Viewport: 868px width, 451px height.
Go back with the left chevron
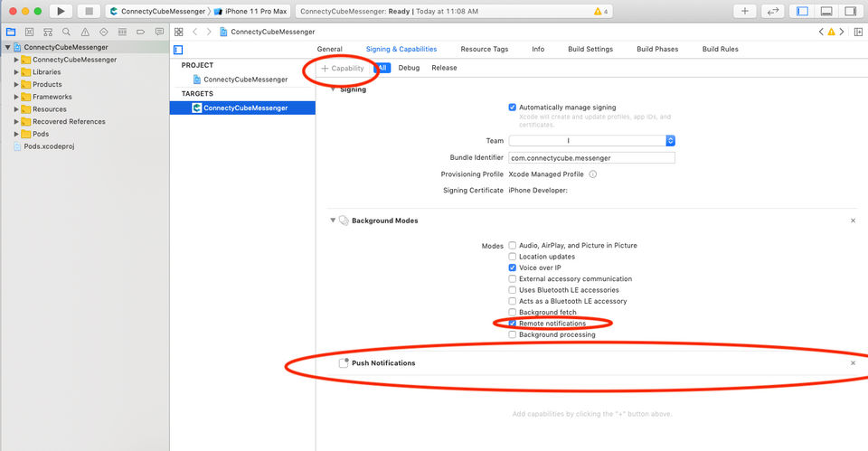click(195, 33)
